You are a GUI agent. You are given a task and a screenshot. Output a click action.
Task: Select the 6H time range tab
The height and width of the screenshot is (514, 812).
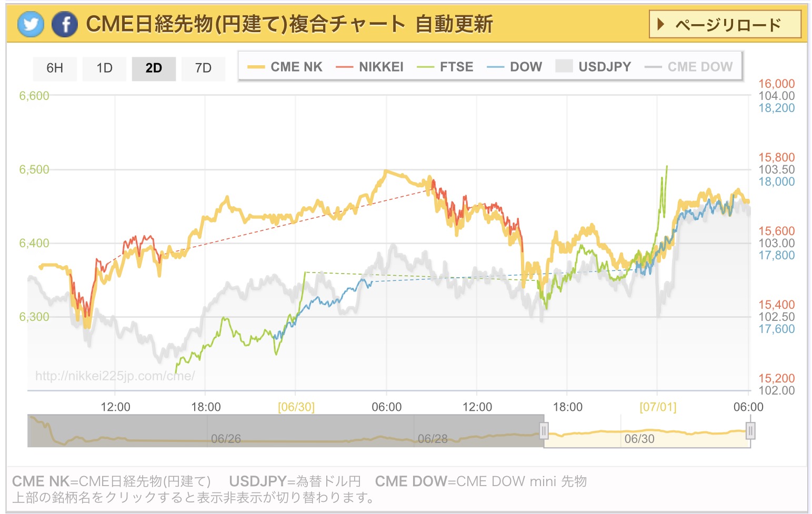tap(55, 68)
